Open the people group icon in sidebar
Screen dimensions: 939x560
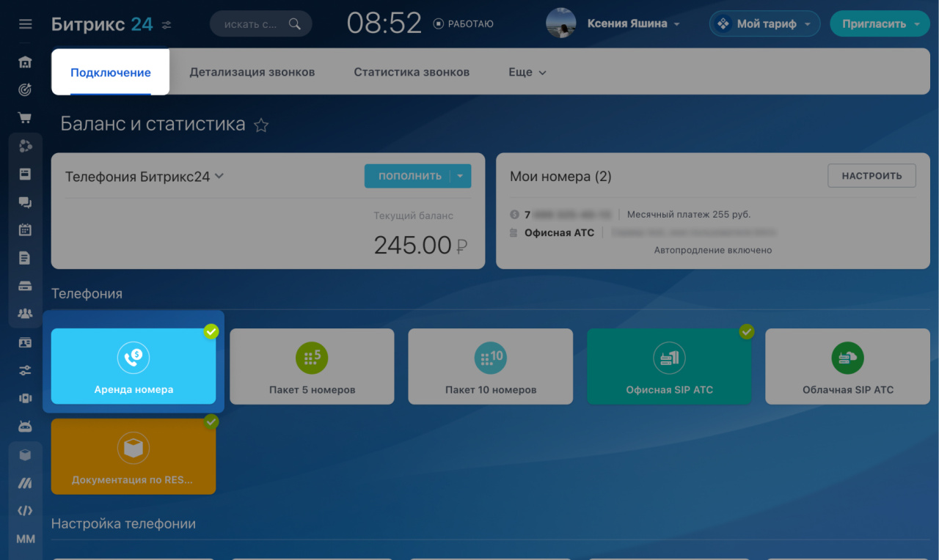click(x=26, y=314)
